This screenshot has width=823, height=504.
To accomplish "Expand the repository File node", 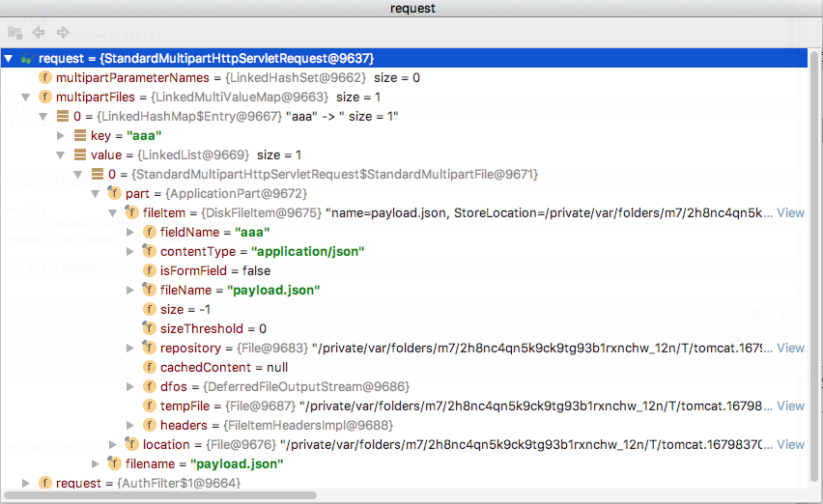I will (x=130, y=349).
